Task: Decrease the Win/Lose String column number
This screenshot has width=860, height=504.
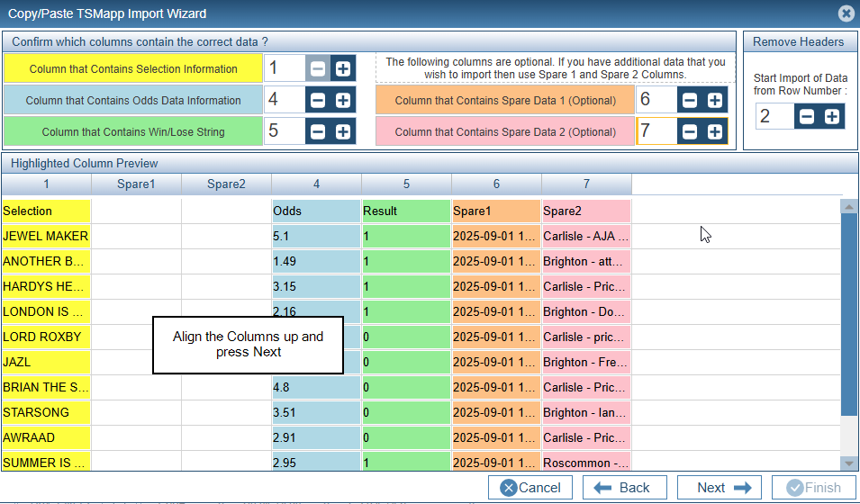Action: coord(318,132)
